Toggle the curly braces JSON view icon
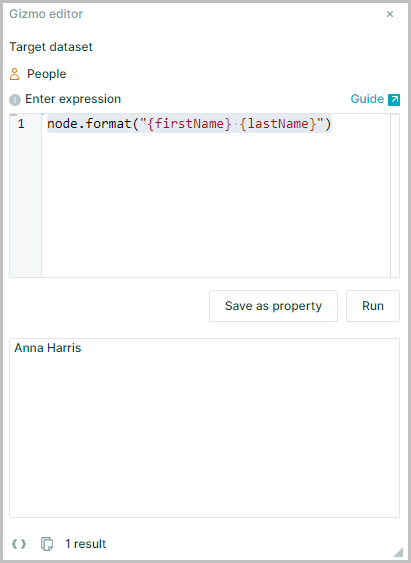This screenshot has width=411, height=563. coord(19,544)
